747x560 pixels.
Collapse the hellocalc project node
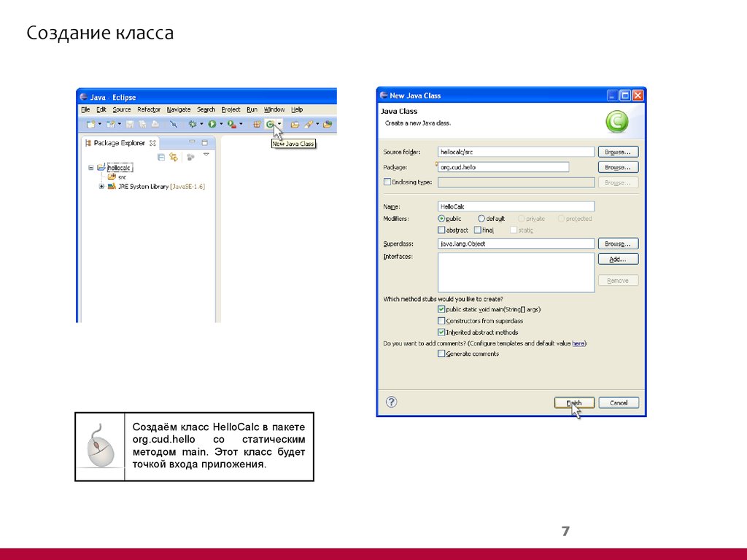(91, 167)
